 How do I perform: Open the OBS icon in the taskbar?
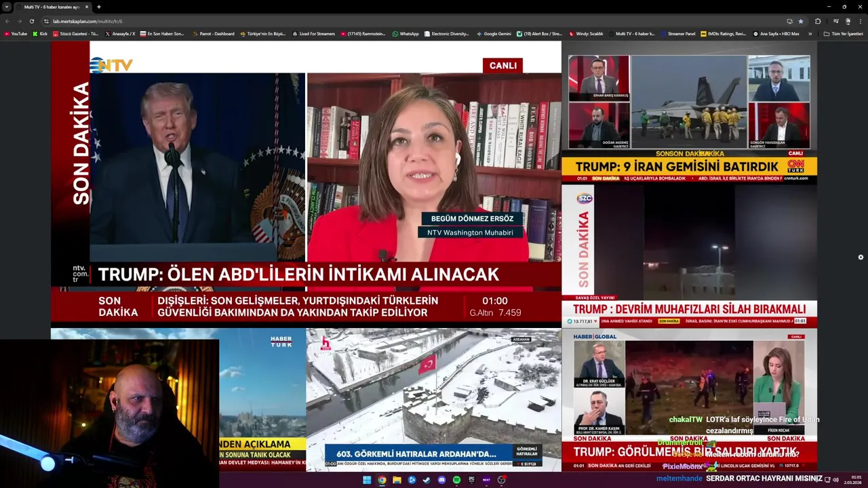tap(501, 480)
